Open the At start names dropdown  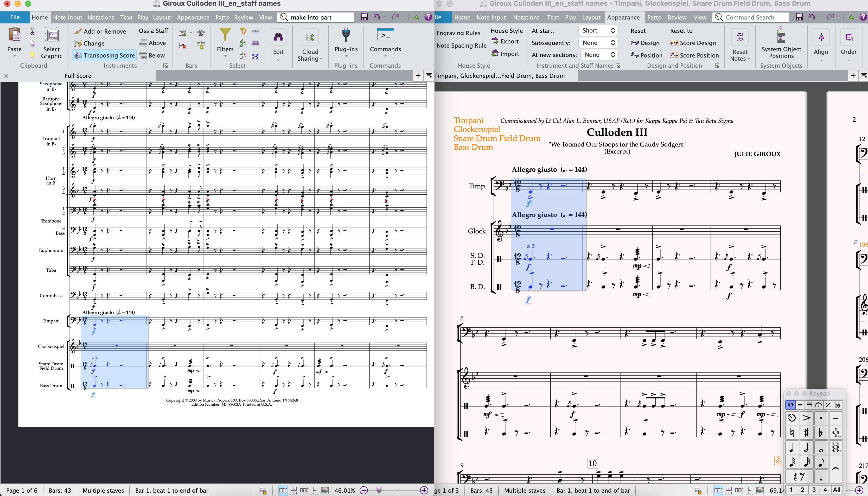[598, 31]
